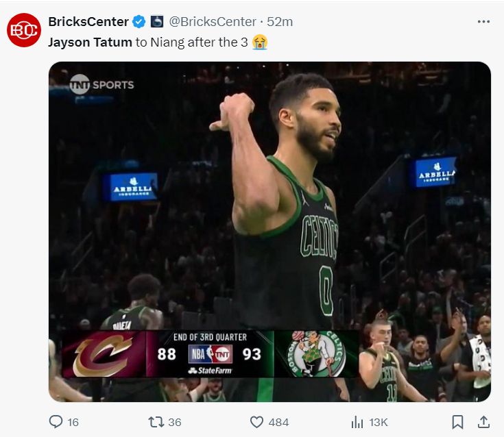The image size is (504, 437).
Task: Open the 52m timestamp link
Action: point(280,22)
